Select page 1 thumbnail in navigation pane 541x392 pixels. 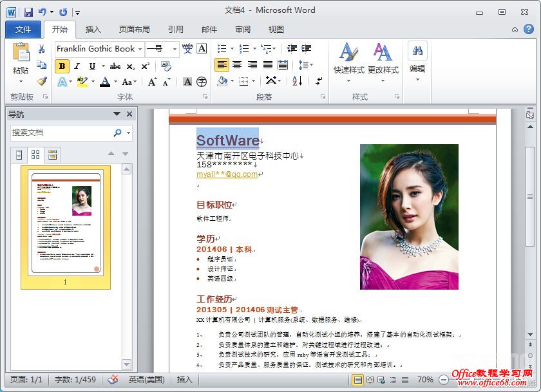coord(65,224)
